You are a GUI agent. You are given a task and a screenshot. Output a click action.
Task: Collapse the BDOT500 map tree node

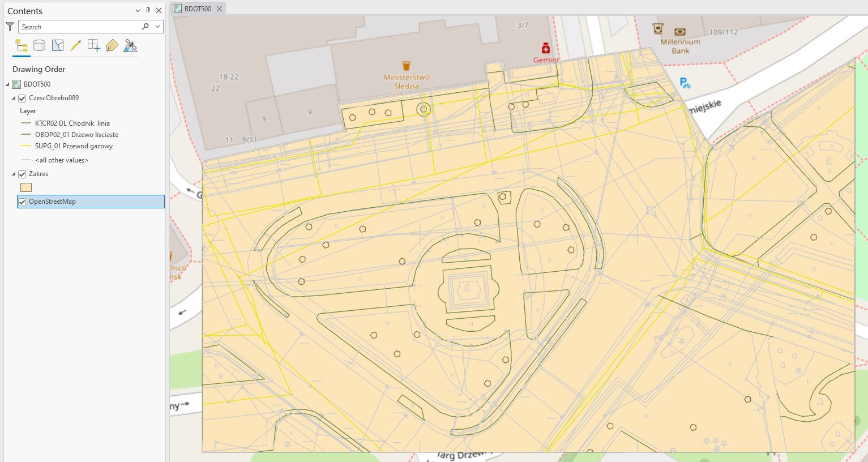pos(8,84)
